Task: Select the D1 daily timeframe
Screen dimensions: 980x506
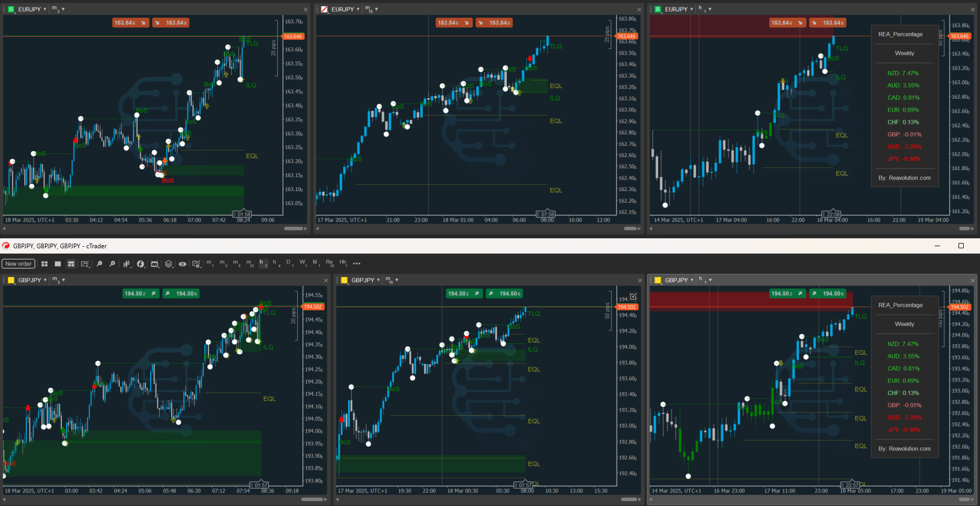Action: 289,263
